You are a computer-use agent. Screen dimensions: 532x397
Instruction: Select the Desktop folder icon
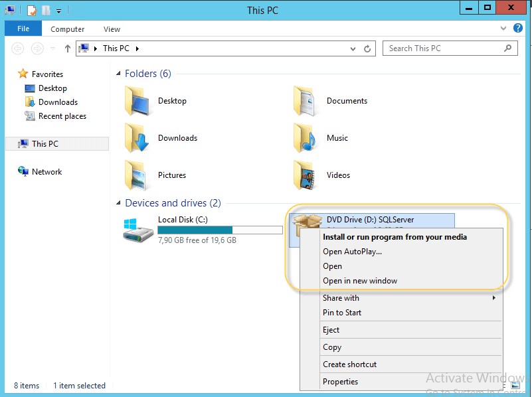(x=137, y=101)
